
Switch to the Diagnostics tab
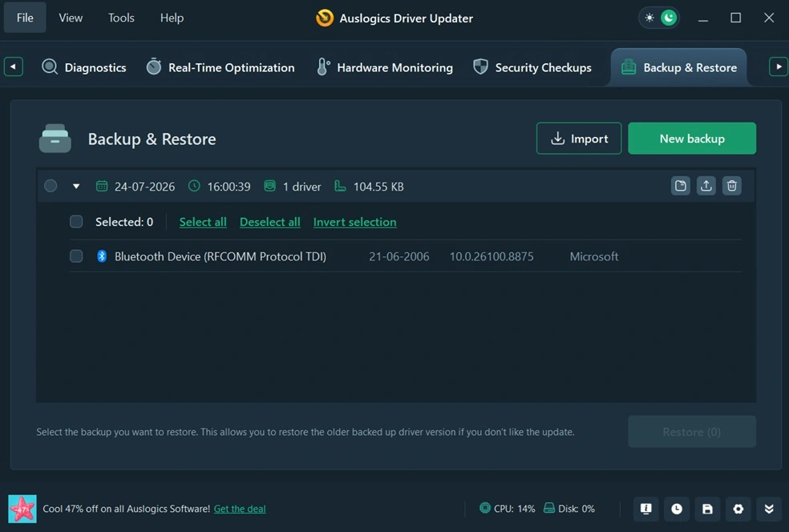pyautogui.click(x=84, y=66)
